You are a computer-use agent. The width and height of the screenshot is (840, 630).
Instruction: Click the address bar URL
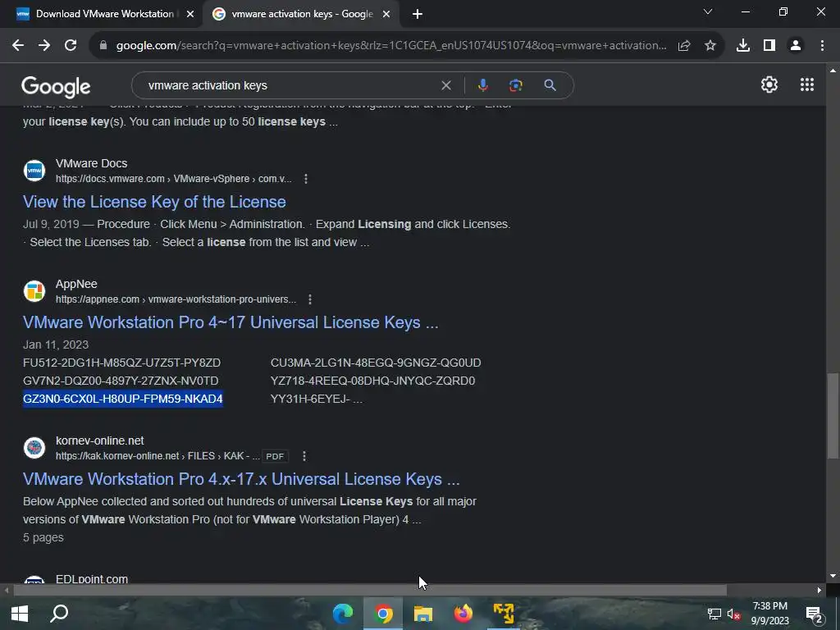tap(391, 46)
